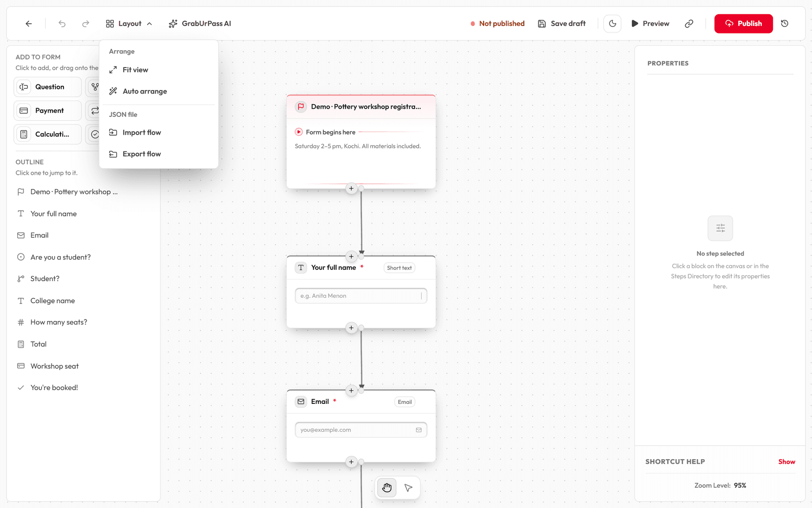The width and height of the screenshot is (812, 508).
Task: Click plus button below Your full name card
Action: point(351,328)
